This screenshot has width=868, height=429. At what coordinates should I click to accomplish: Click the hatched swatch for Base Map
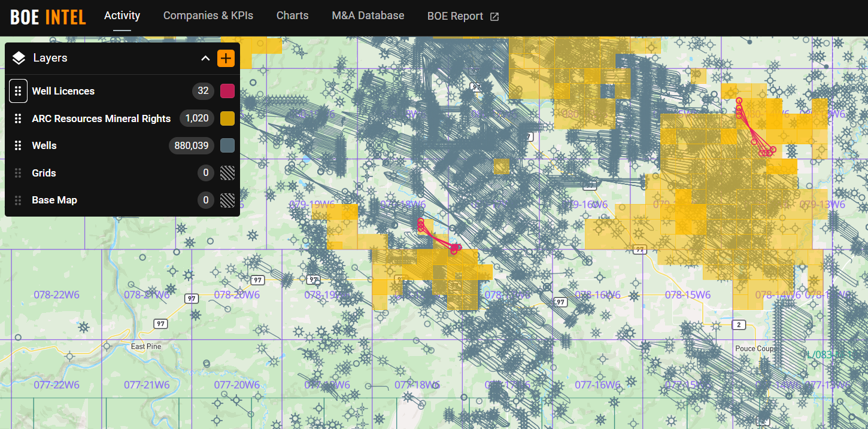(227, 200)
